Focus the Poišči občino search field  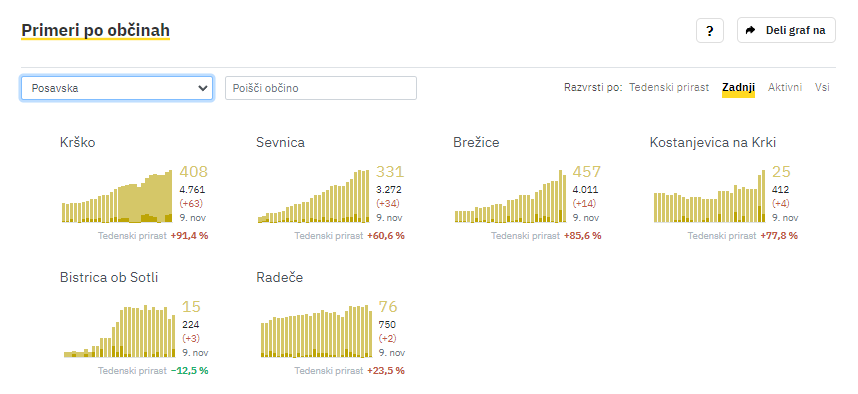321,88
